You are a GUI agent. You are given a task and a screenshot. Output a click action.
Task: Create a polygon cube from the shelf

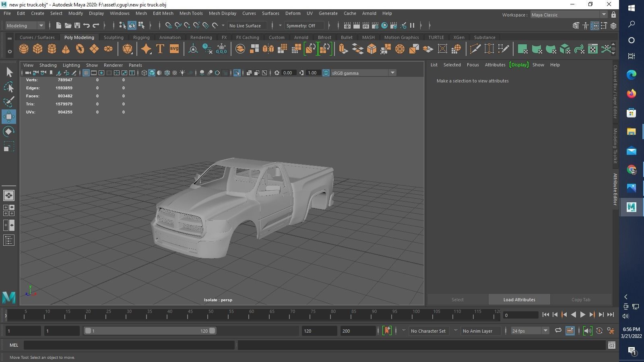point(38,49)
